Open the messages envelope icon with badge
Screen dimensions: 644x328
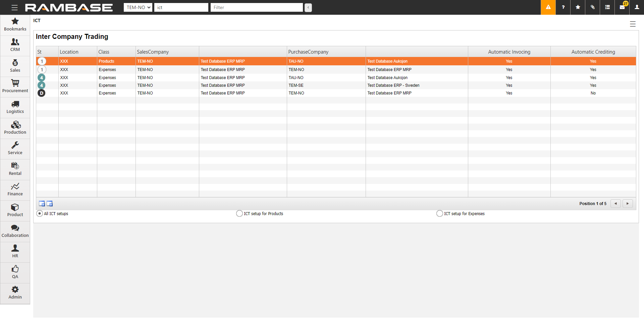622,7
